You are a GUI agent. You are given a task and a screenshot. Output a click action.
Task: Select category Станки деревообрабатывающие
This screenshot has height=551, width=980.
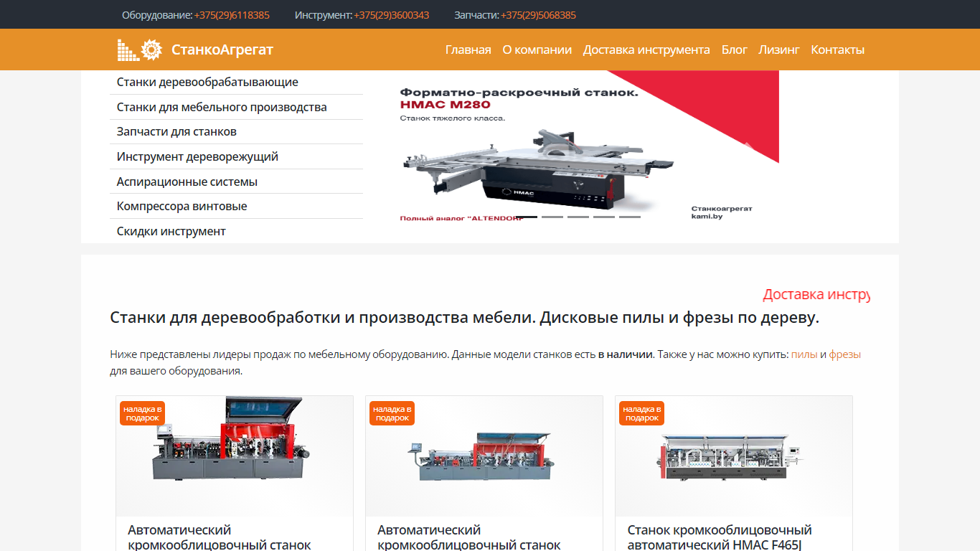236,83
